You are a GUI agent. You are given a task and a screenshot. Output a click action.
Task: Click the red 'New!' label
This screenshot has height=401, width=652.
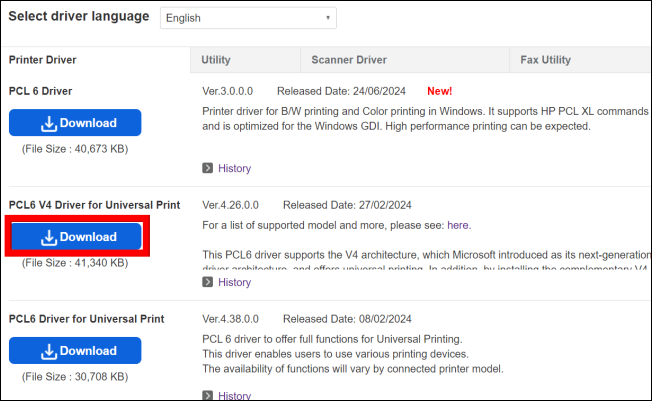(440, 91)
